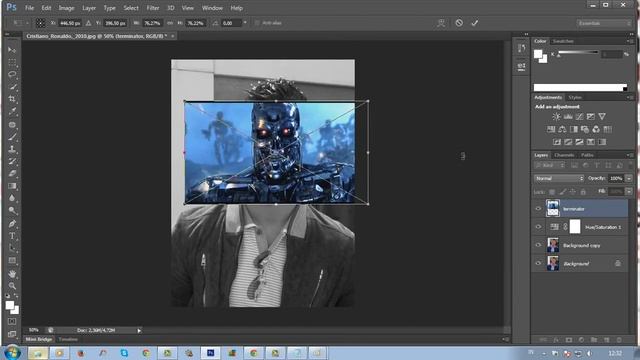Switch to the Swatches tab

pyautogui.click(x=563, y=41)
